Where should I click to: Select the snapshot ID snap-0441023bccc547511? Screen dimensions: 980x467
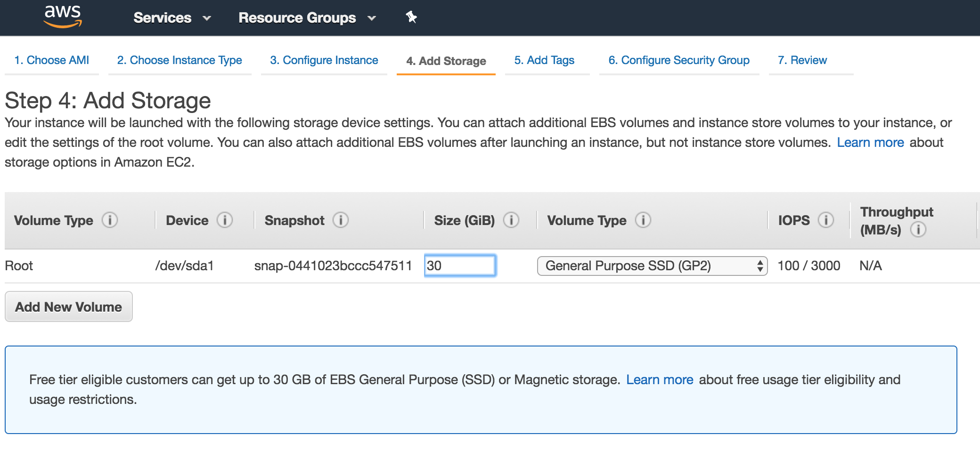[x=333, y=266]
